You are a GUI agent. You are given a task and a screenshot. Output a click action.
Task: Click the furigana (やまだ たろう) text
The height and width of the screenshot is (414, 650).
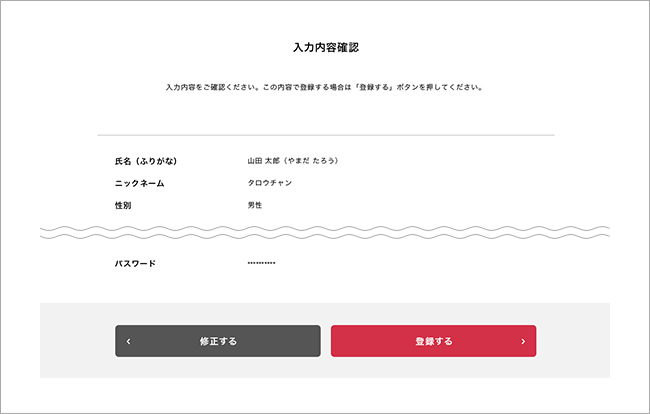[311, 160]
